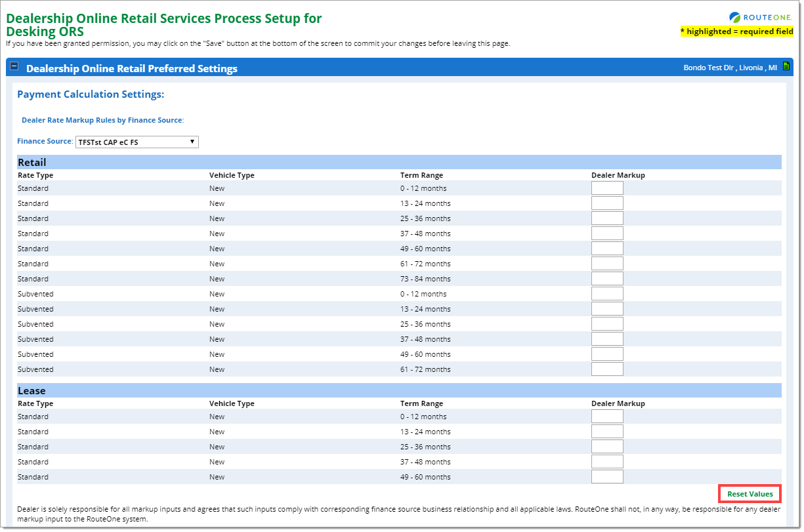The width and height of the screenshot is (804, 532).
Task: Click the RouteOne logo
Action: pyautogui.click(x=761, y=18)
